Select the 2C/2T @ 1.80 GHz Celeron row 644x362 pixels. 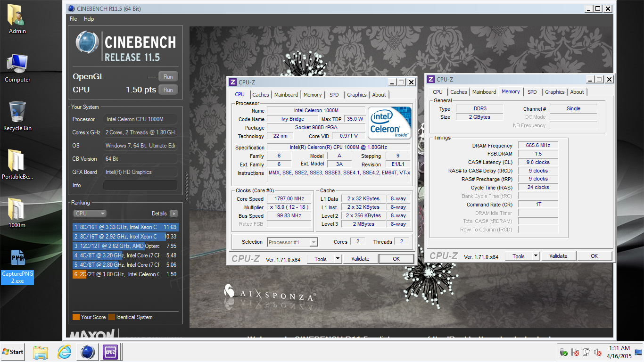pos(125,274)
